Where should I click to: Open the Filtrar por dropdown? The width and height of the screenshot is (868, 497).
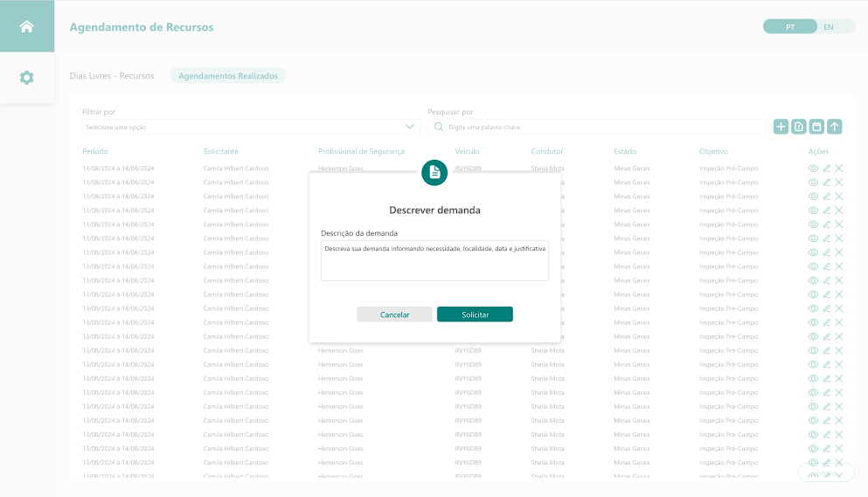coord(251,127)
